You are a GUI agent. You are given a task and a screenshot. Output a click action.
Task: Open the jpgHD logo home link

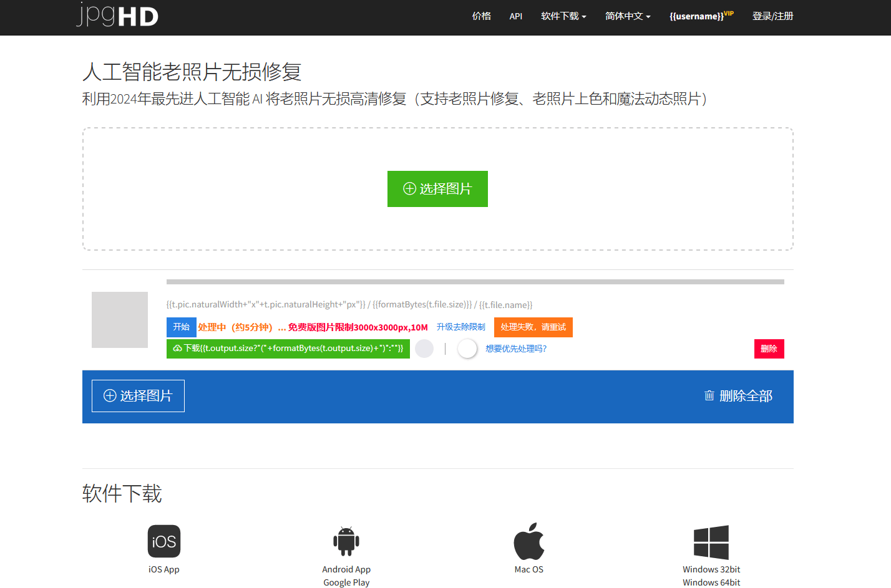(x=117, y=15)
